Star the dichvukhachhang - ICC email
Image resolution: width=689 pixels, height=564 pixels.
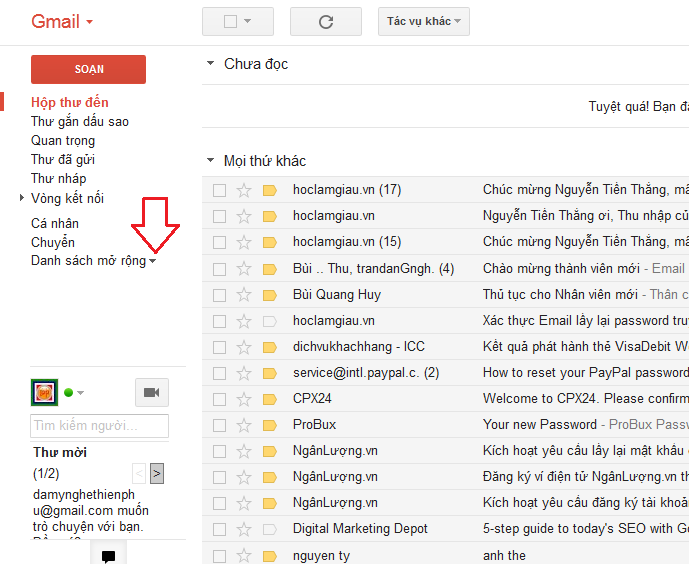[244, 347]
